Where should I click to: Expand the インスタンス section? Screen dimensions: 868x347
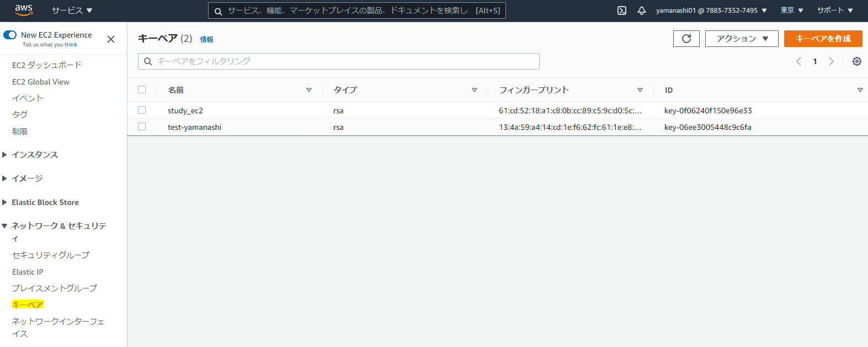click(4, 155)
